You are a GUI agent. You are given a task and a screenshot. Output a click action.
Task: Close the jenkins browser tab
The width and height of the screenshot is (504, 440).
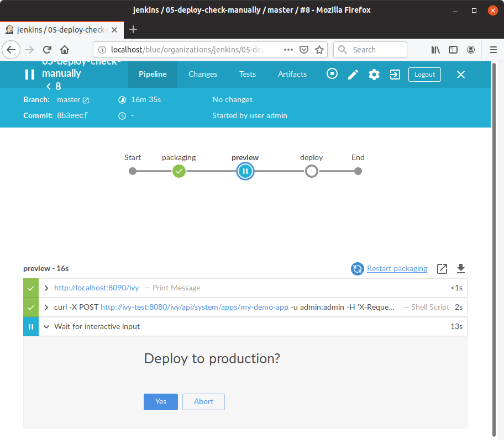pos(114,30)
